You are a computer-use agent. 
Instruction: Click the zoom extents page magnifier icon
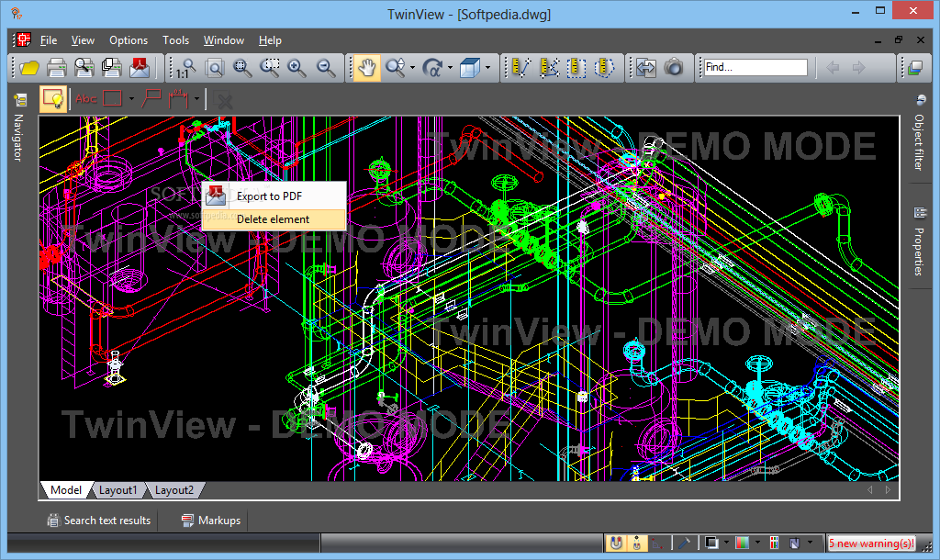pyautogui.click(x=214, y=68)
